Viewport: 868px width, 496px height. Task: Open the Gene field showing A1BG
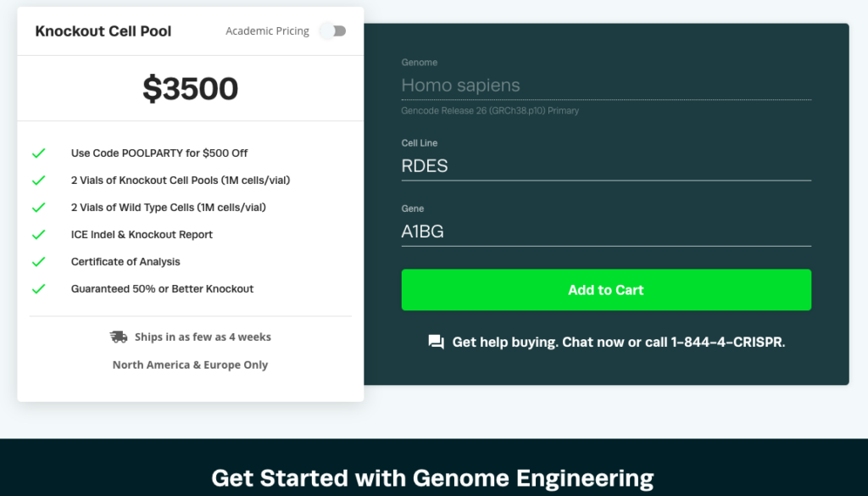point(606,231)
